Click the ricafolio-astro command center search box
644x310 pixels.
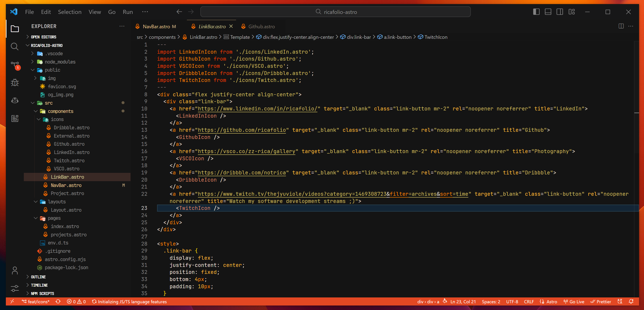pos(335,12)
